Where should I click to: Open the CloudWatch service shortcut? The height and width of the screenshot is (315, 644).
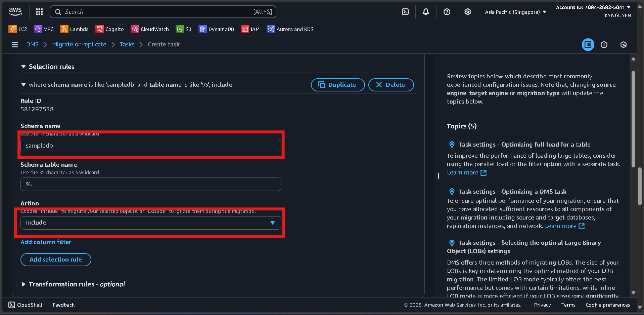click(149, 29)
